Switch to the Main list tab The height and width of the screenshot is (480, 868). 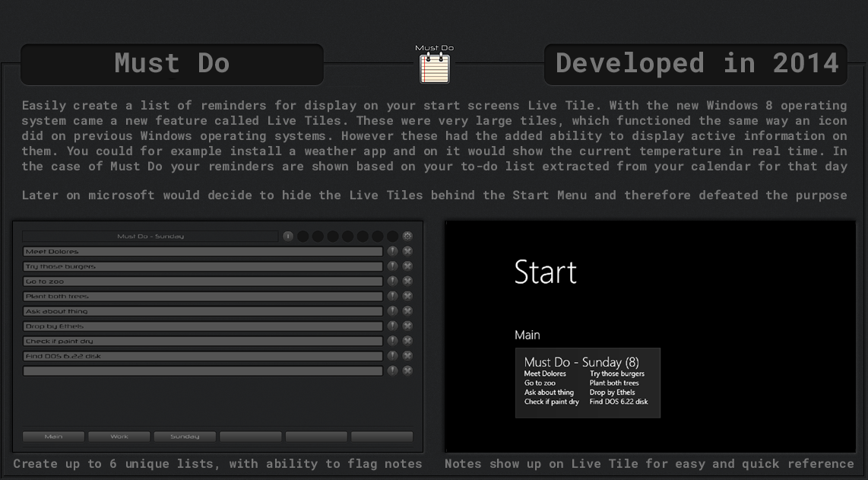click(x=54, y=437)
